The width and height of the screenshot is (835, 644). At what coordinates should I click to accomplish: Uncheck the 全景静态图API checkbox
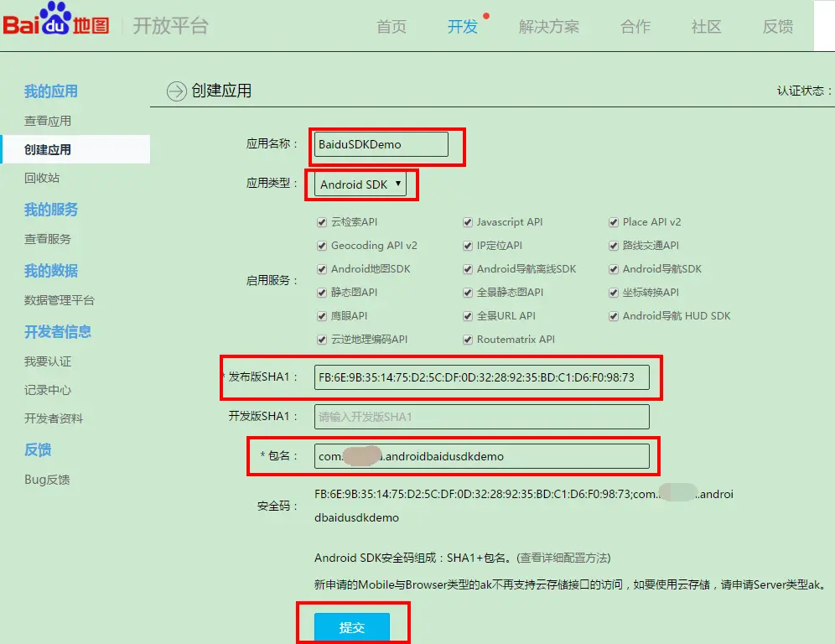pos(468,293)
